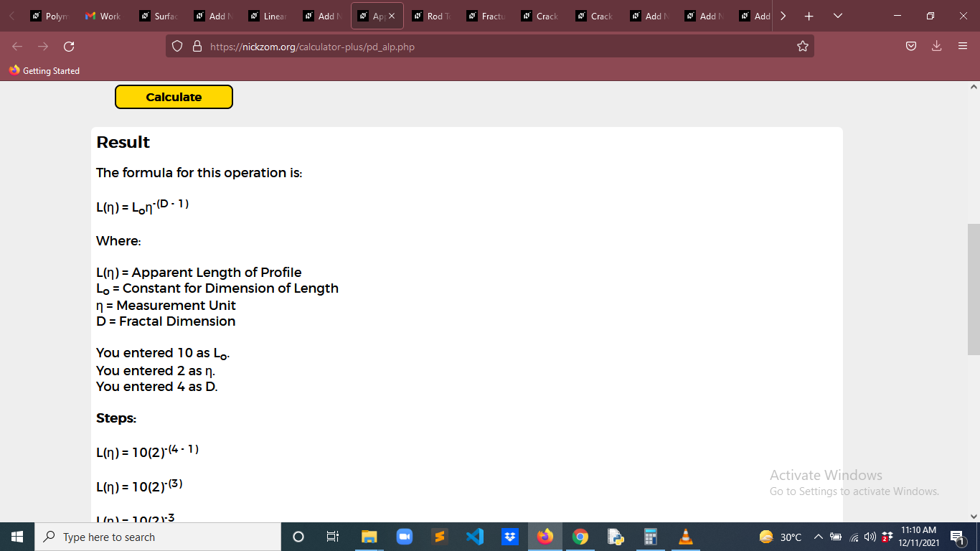Go forward one page in history
The image size is (980, 551).
43,47
